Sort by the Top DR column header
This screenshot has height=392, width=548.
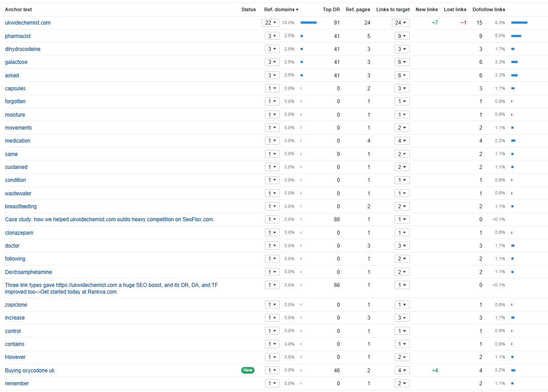[331, 9]
